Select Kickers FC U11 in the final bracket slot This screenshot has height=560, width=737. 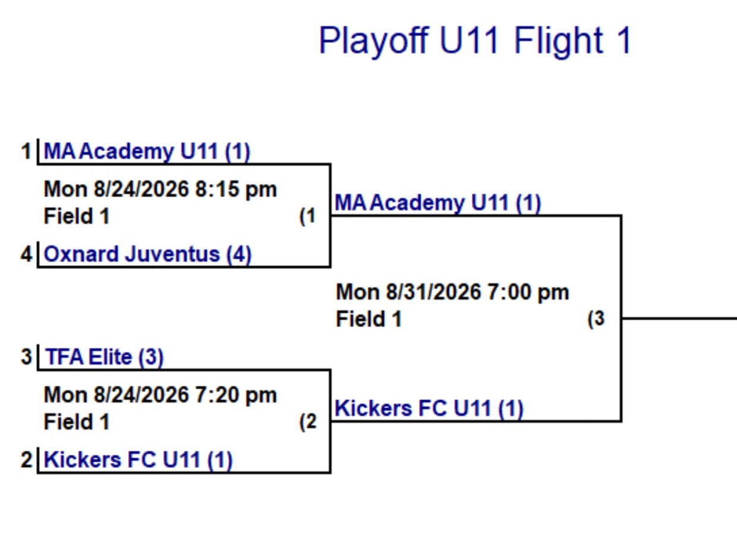point(429,408)
